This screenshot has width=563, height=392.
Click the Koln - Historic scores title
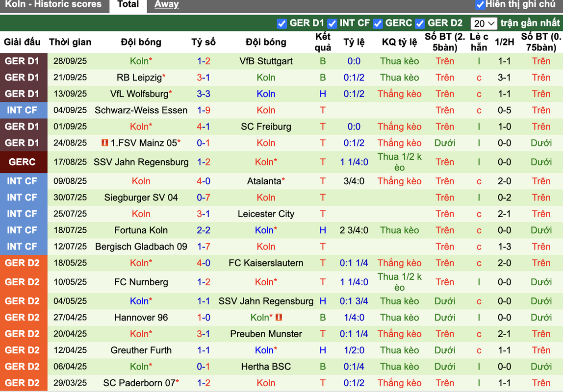tap(53, 4)
